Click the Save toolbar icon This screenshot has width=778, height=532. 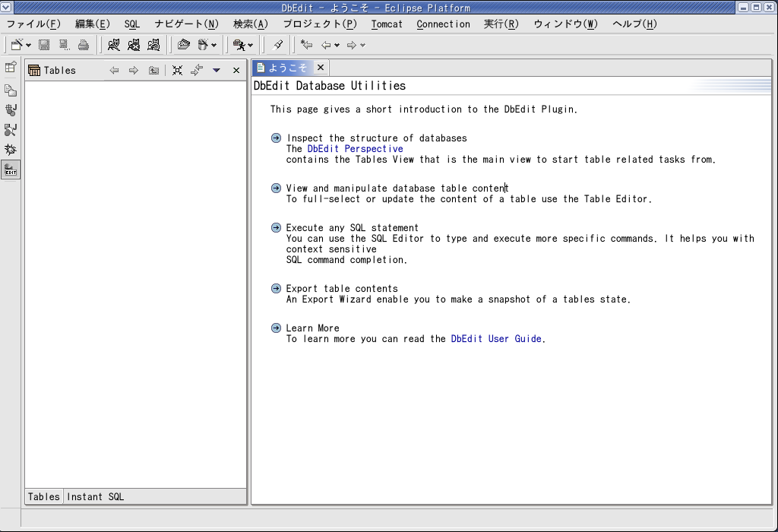(44, 45)
